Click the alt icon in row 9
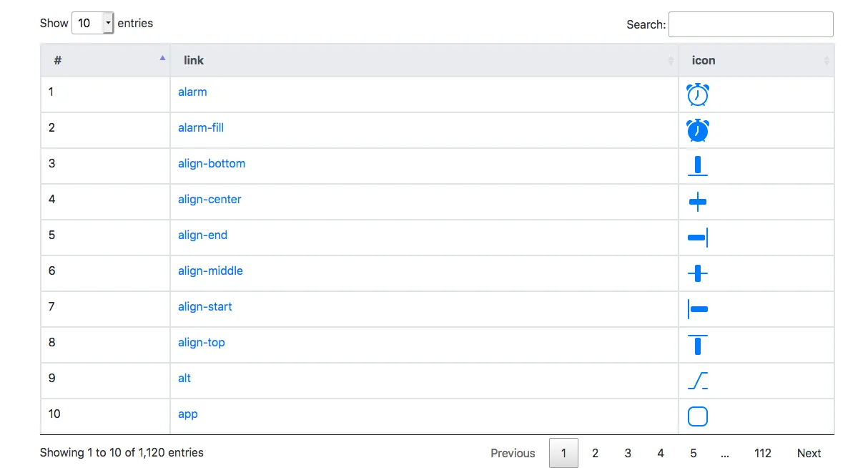Screen dimensions: 868x468 click(x=697, y=381)
